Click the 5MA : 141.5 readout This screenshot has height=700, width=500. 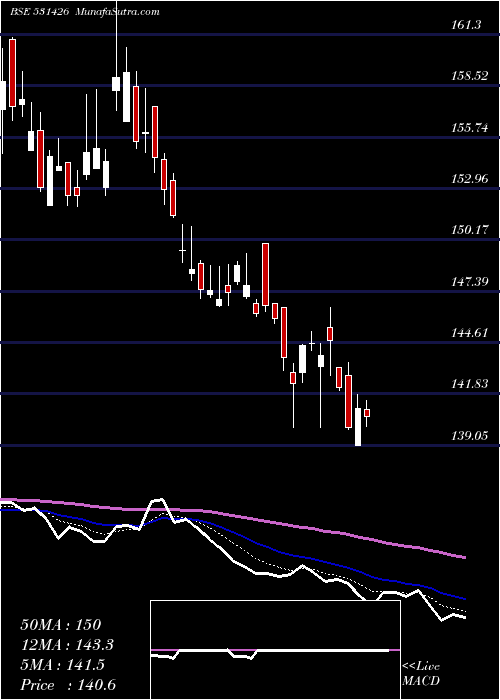tap(62, 665)
